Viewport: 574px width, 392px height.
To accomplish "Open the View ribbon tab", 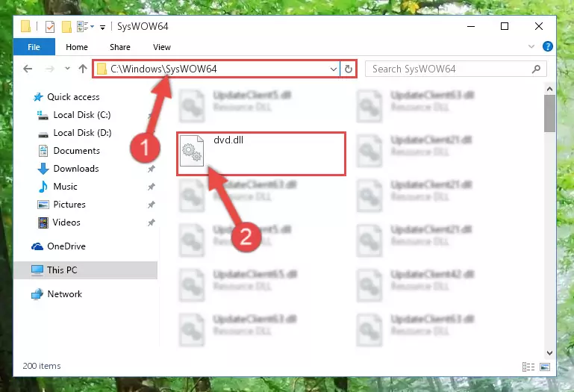I will tap(162, 47).
